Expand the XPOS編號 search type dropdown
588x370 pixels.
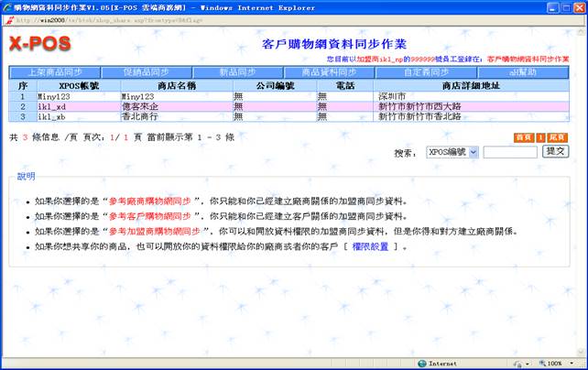pos(452,152)
